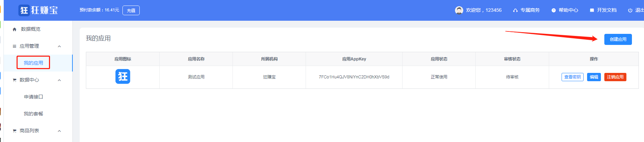Click the 待审核 review status cell
The image size is (644, 142).
click(x=512, y=77)
